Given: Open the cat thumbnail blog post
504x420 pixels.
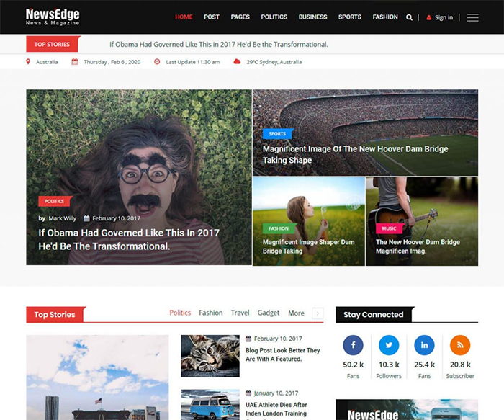Looking at the screenshot, I should click(x=210, y=356).
